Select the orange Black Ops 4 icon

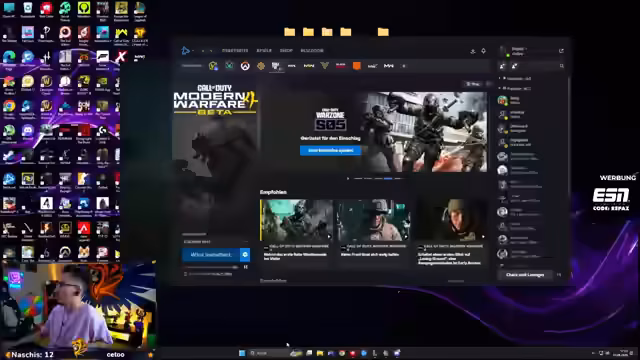[357, 66]
